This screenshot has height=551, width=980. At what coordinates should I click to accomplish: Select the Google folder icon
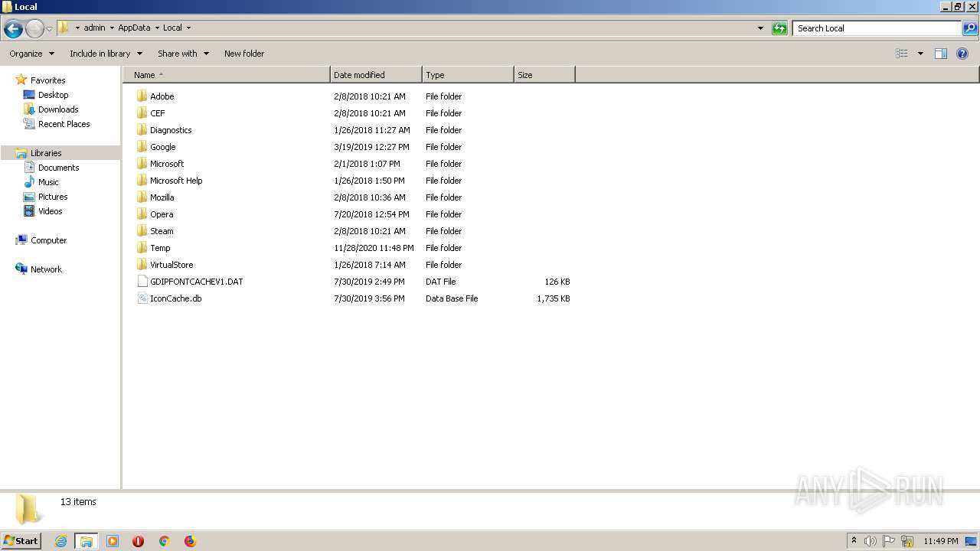(x=142, y=146)
